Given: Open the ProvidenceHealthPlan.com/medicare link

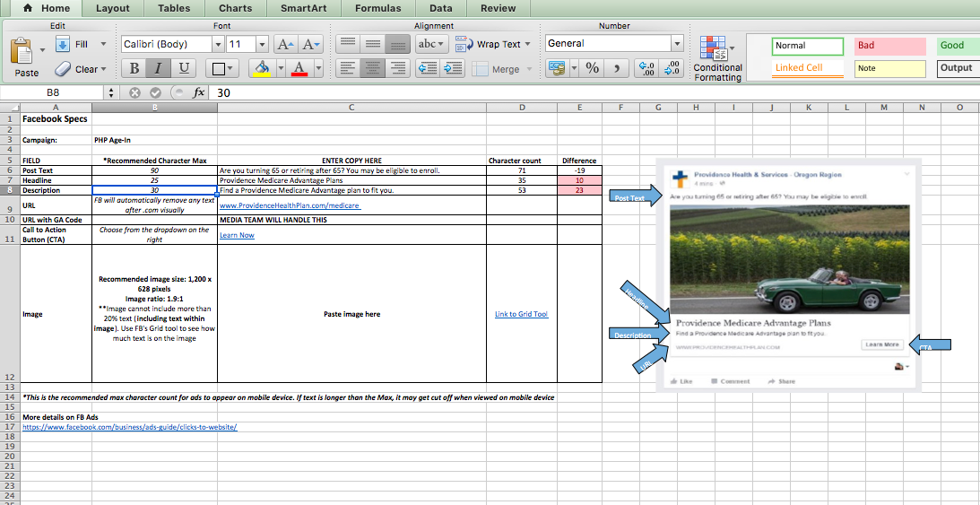Looking at the screenshot, I should (x=290, y=205).
